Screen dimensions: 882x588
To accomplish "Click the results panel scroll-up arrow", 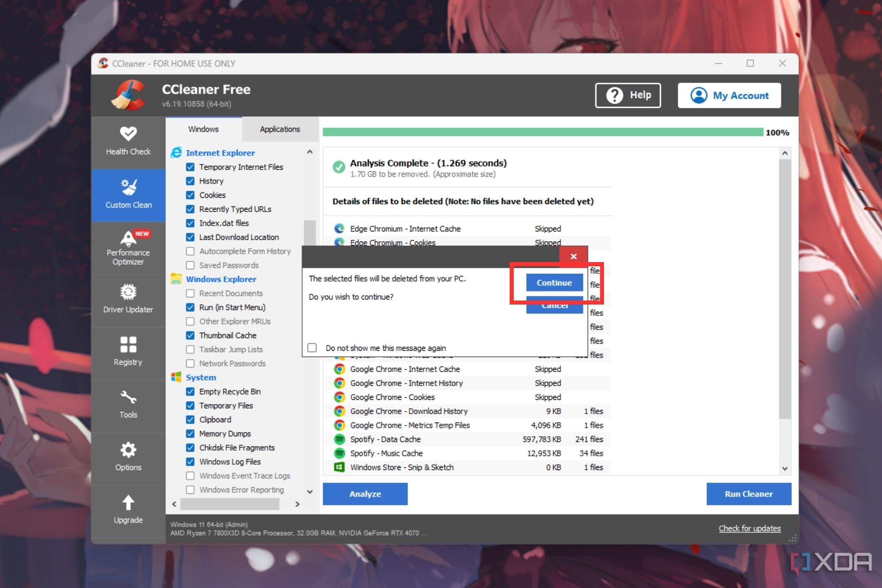I will point(785,154).
